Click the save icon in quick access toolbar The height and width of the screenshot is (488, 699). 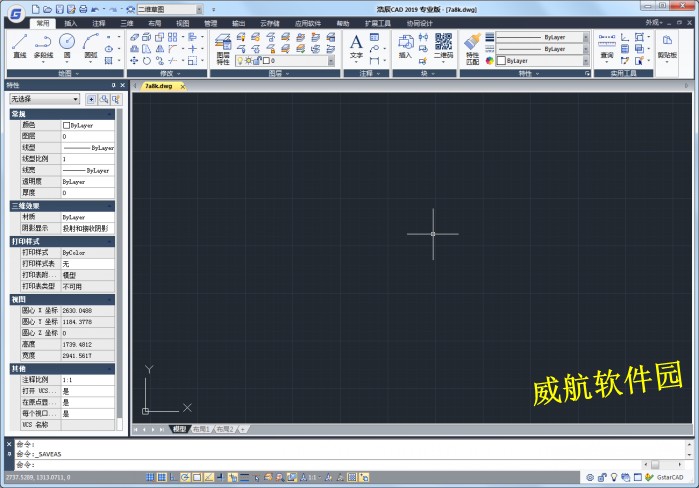tap(59, 8)
